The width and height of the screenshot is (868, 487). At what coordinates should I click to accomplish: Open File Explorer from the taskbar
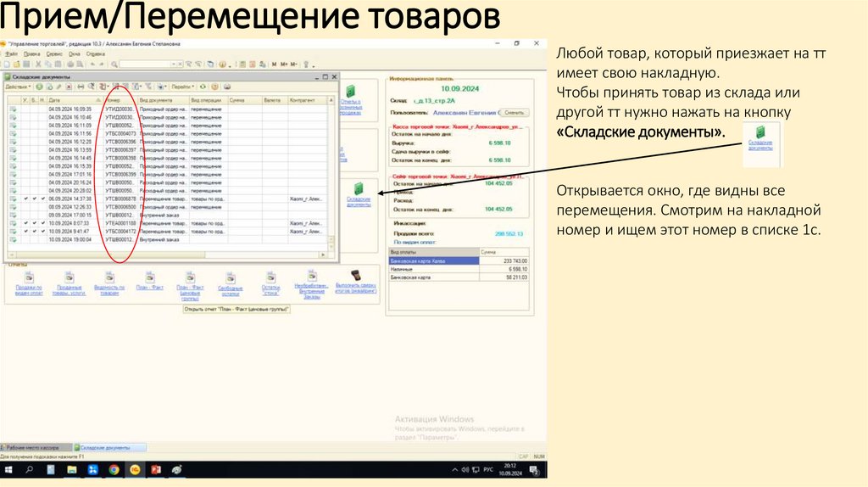point(72,470)
